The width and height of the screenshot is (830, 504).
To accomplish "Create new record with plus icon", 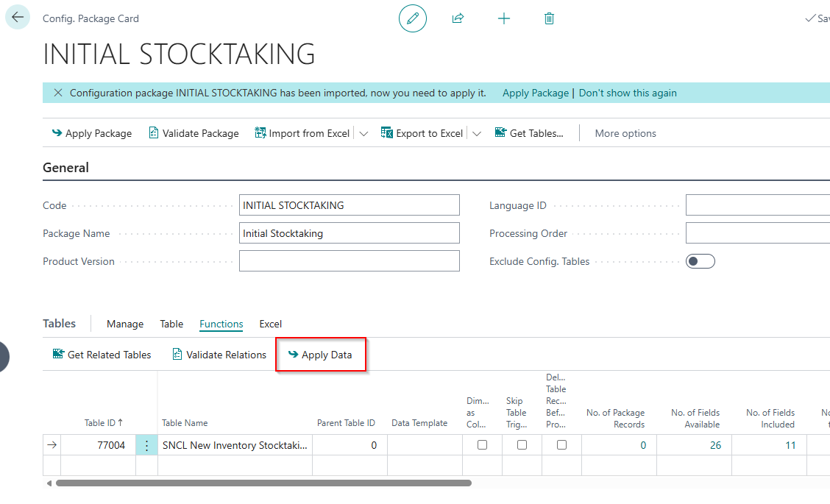I will [x=504, y=18].
